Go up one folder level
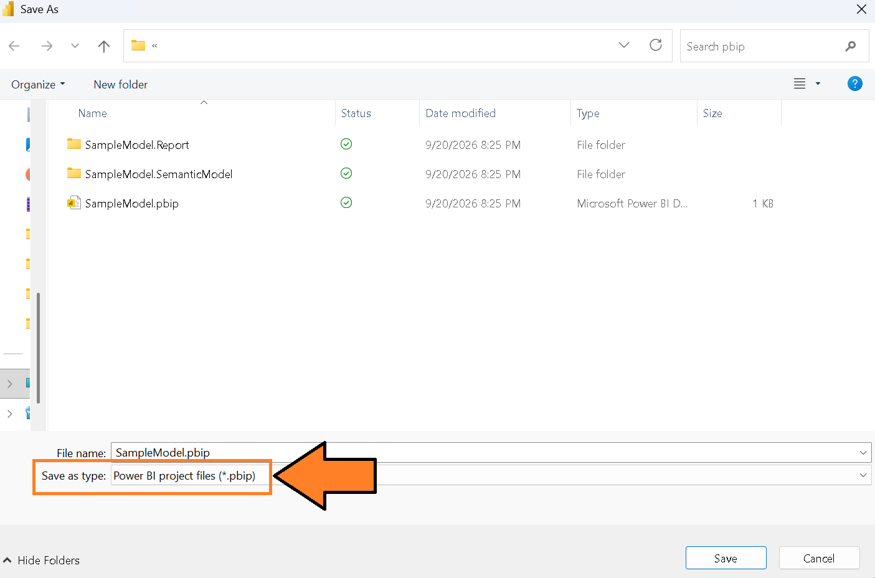Image resolution: width=875 pixels, height=578 pixels. click(104, 46)
